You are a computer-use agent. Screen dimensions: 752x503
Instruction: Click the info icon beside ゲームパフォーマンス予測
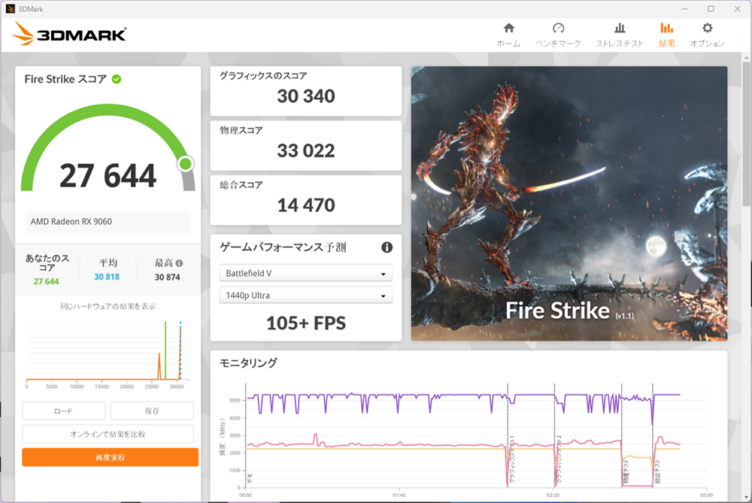[386, 247]
